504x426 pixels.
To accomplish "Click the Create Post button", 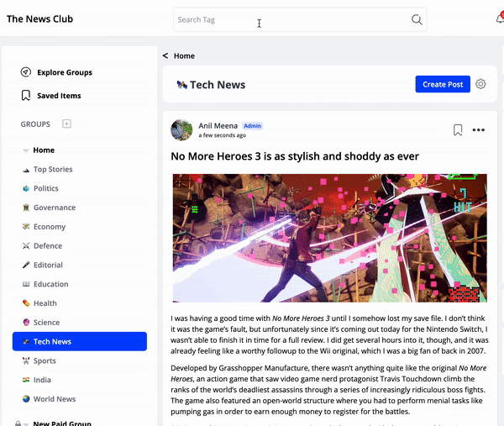I will click(443, 84).
